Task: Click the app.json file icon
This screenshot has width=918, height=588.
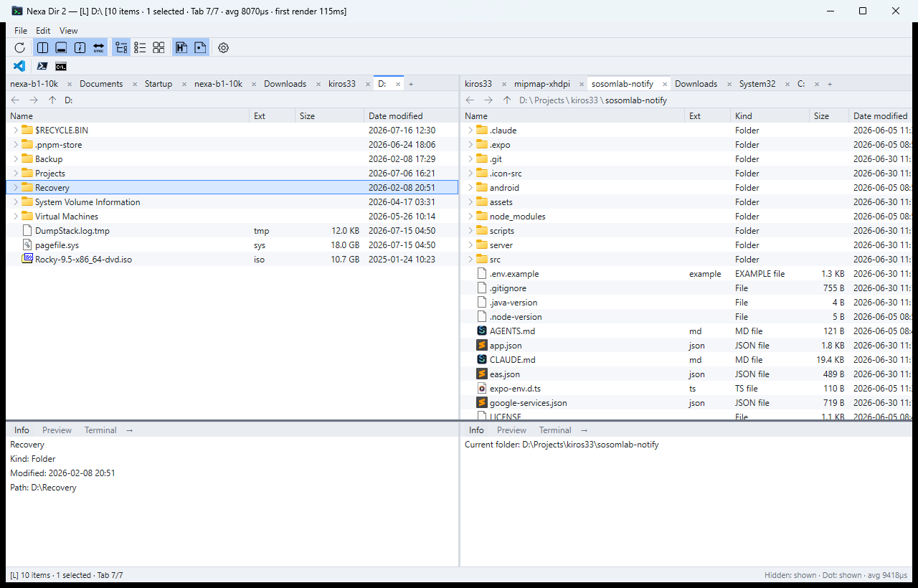Action: point(482,345)
